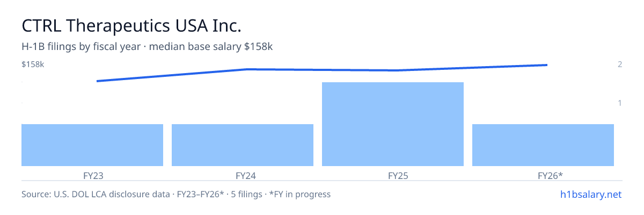Click the right axis value 1
This screenshot has width=644, height=215.
click(x=620, y=103)
